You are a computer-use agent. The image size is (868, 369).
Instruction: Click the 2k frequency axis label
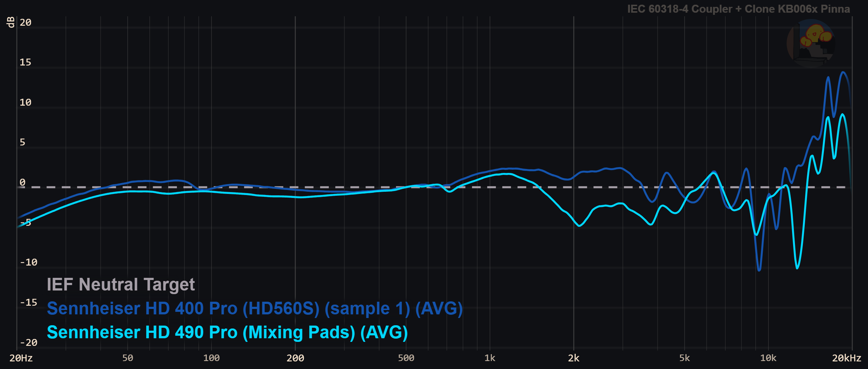pos(574,358)
